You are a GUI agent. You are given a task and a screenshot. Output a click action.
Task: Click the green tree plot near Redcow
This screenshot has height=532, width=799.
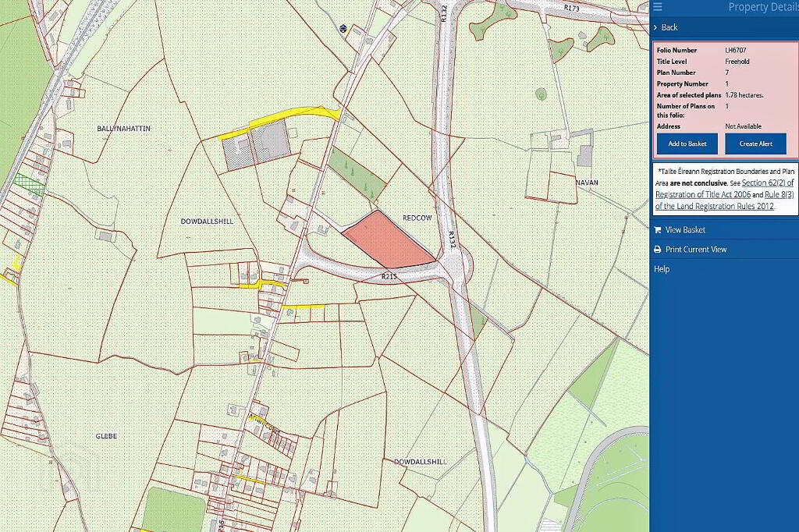[357, 173]
